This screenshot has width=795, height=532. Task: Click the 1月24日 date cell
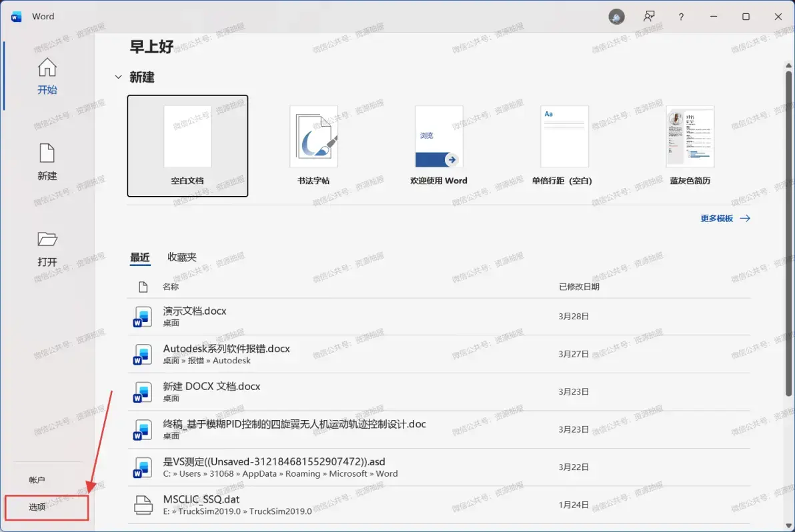coord(574,505)
